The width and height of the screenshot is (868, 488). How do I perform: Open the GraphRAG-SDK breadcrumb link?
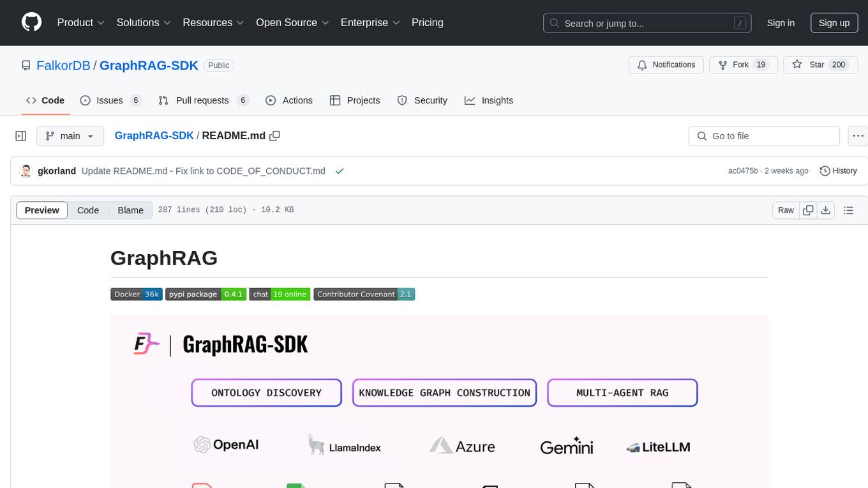(154, 135)
